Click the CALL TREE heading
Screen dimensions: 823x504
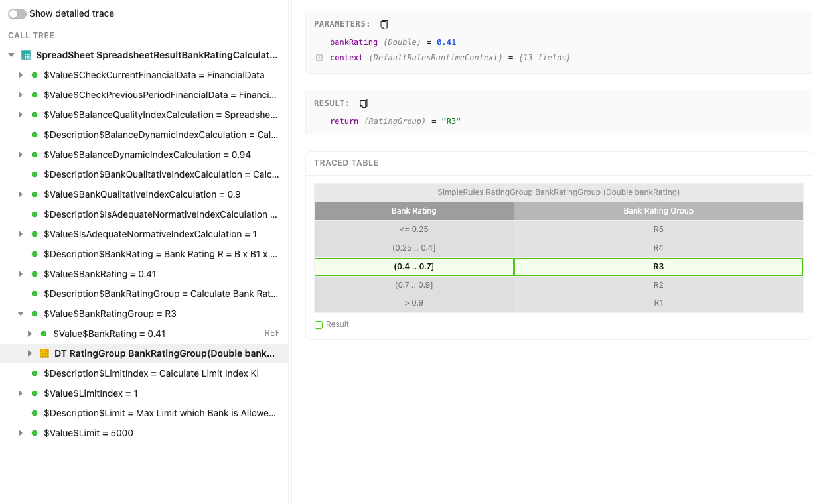pos(31,36)
